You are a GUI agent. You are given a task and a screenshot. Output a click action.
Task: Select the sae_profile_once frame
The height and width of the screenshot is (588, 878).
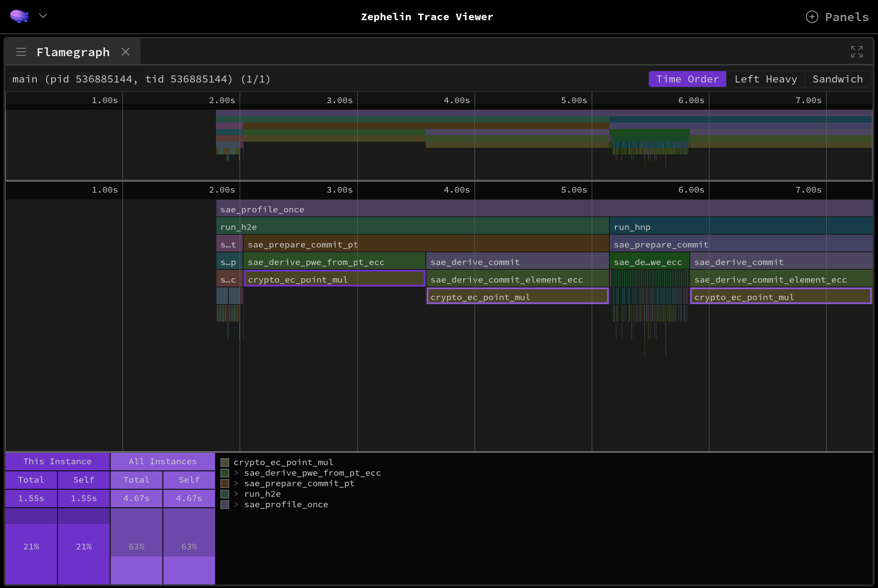[544, 209]
